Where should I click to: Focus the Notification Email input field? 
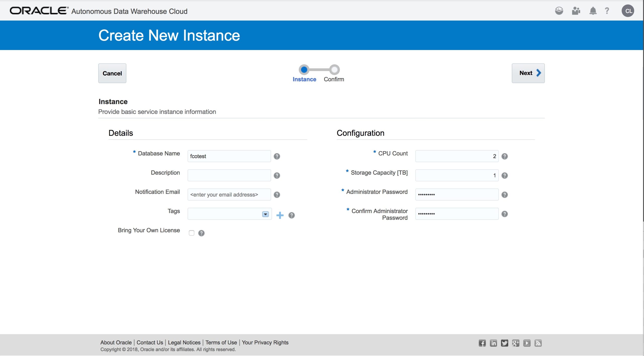pos(229,194)
